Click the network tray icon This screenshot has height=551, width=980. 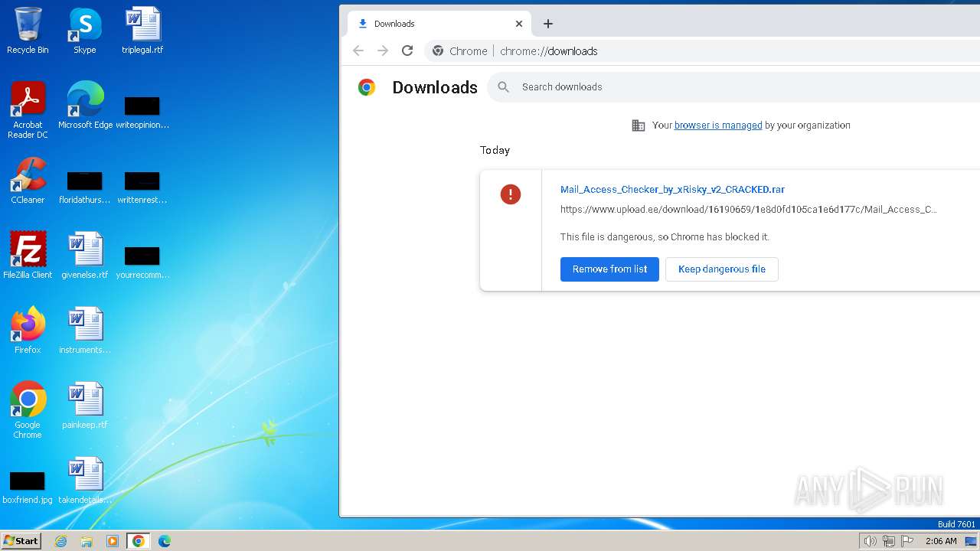889,541
